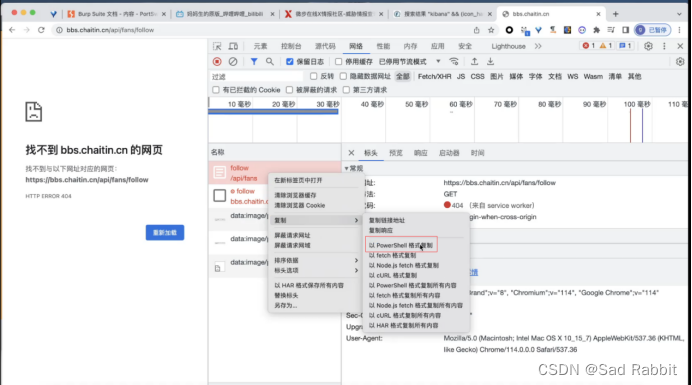Choose copy link address menu item
This screenshot has width=692, height=385.
pos(387,220)
